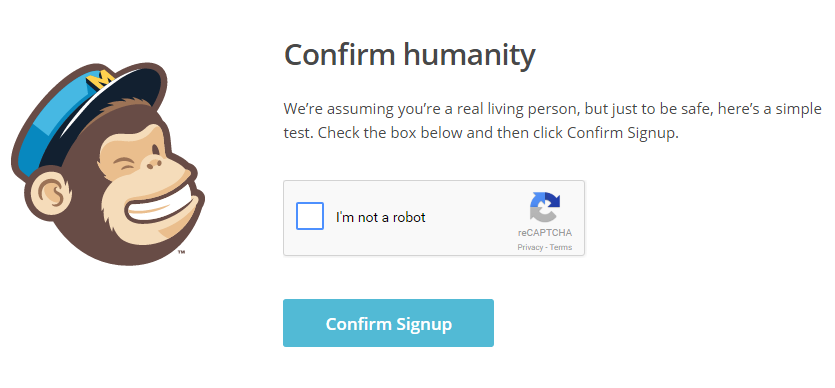Screen dimensions: 835x388
Task: Check the "I'm not a robot" checkbox
Action: pyautogui.click(x=310, y=216)
